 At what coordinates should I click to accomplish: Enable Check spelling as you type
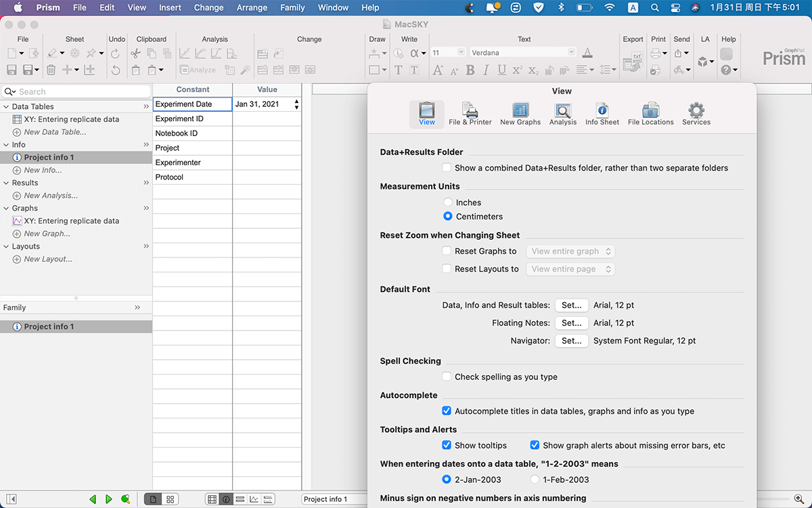coord(447,377)
